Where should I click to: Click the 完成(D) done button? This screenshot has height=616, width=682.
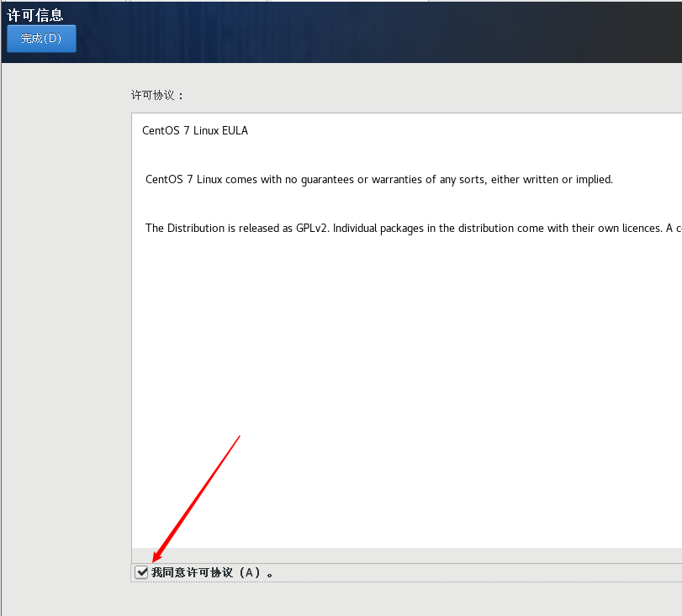tap(41, 39)
